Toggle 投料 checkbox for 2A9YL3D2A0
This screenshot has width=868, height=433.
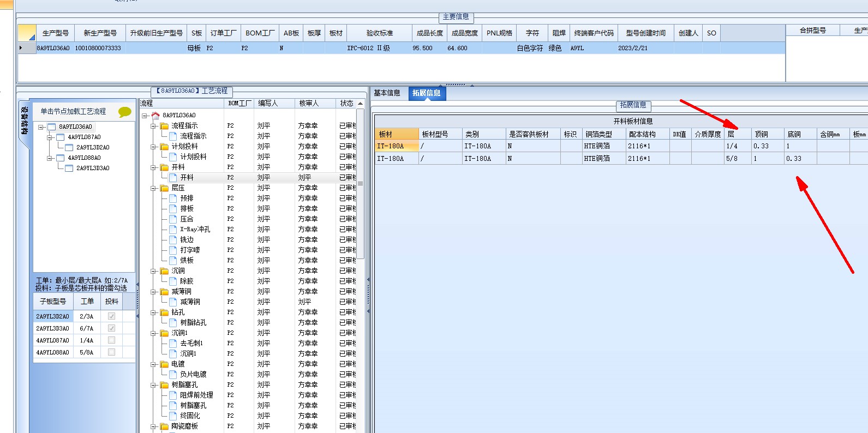coord(112,316)
